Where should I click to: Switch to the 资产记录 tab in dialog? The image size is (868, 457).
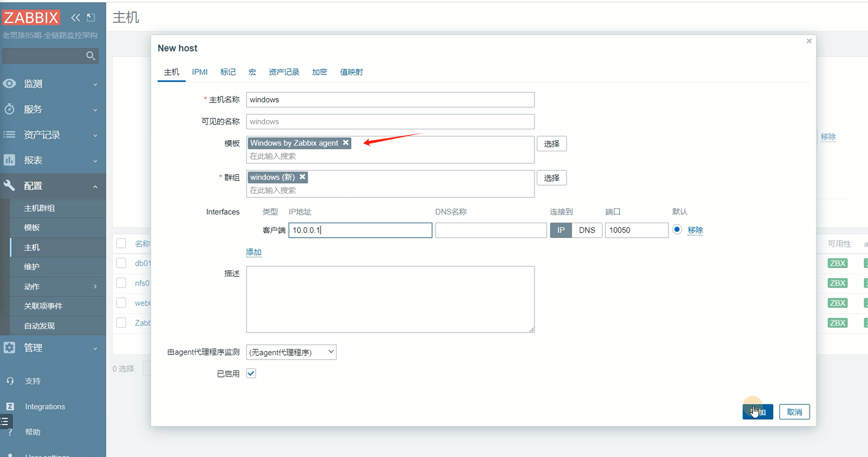(284, 72)
